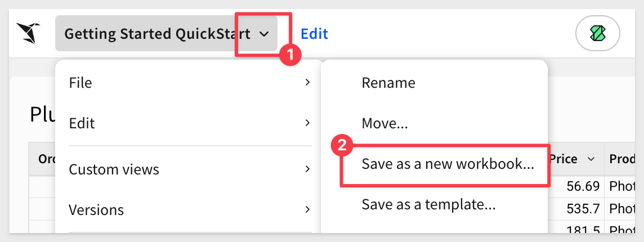
Task: Select Save as a template...
Action: coord(429,204)
